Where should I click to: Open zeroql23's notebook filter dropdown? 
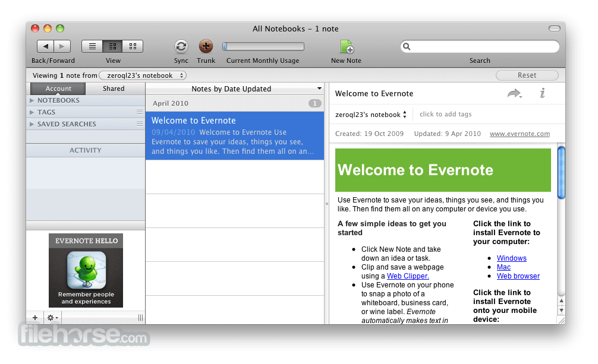(143, 75)
